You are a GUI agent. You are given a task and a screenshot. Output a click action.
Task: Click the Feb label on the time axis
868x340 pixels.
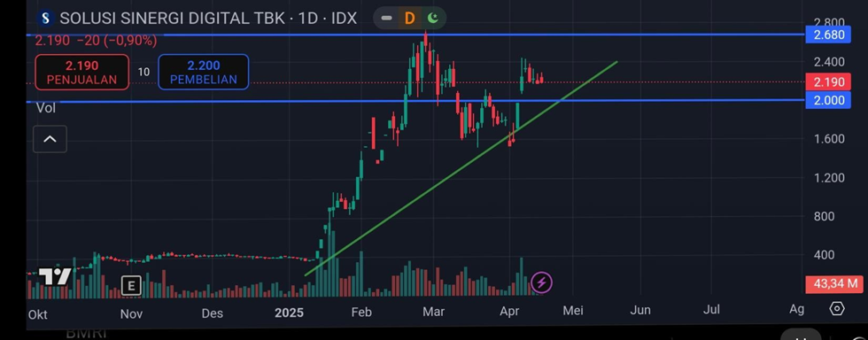[x=361, y=313]
